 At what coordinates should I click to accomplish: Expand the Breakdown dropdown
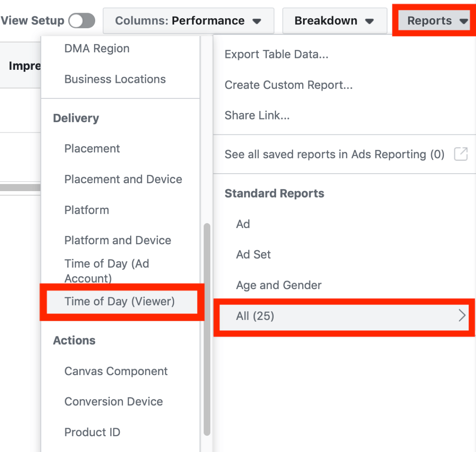[334, 21]
